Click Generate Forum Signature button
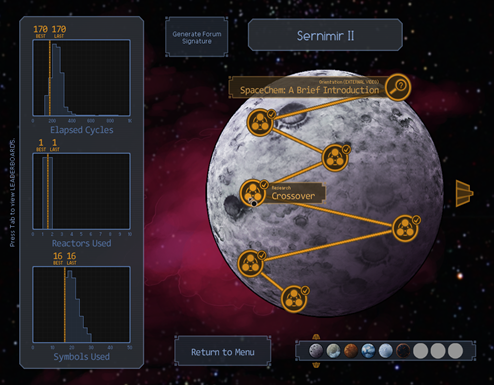Image resolution: width=494 pixels, height=385 pixels. (197, 37)
